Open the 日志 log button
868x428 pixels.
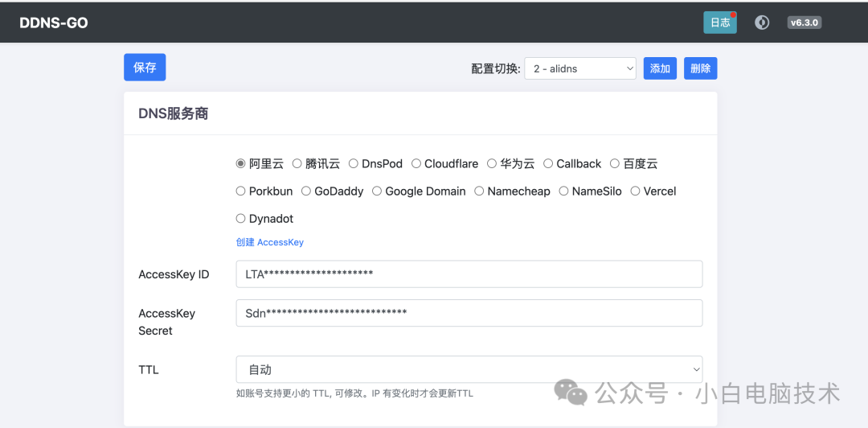pyautogui.click(x=719, y=23)
